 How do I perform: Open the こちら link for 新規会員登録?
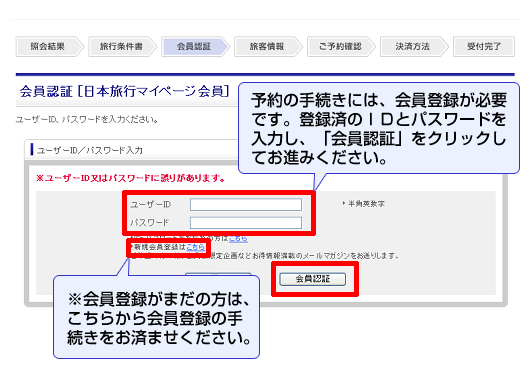[196, 247]
